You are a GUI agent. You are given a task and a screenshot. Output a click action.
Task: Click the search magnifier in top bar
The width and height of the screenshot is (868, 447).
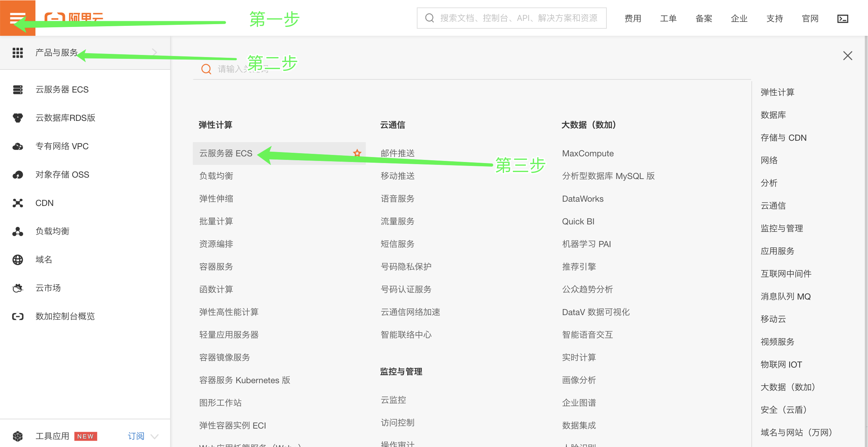pos(430,18)
